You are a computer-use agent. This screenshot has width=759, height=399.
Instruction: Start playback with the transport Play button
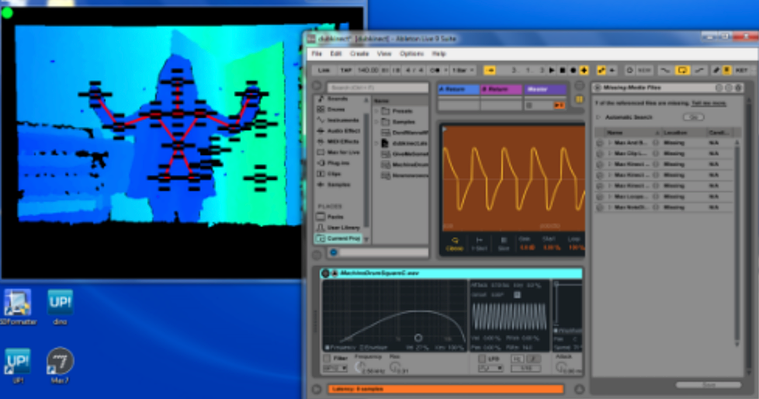pos(552,70)
